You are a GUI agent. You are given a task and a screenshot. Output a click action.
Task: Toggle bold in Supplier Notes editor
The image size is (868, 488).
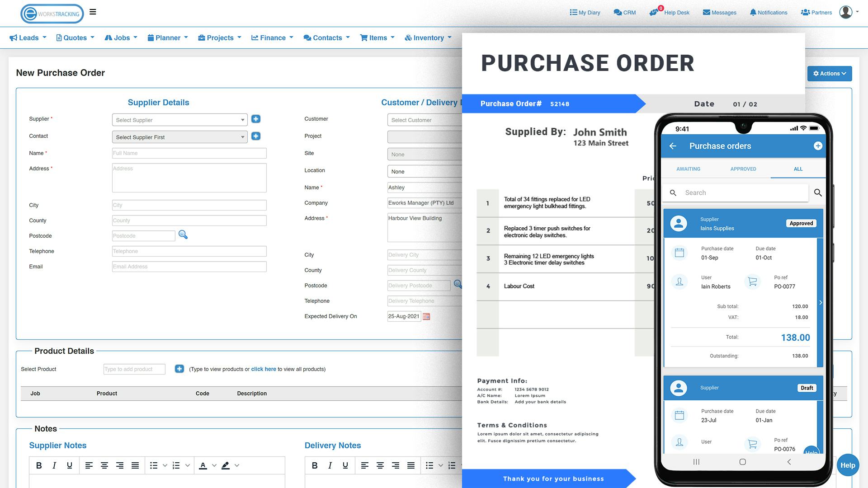39,465
